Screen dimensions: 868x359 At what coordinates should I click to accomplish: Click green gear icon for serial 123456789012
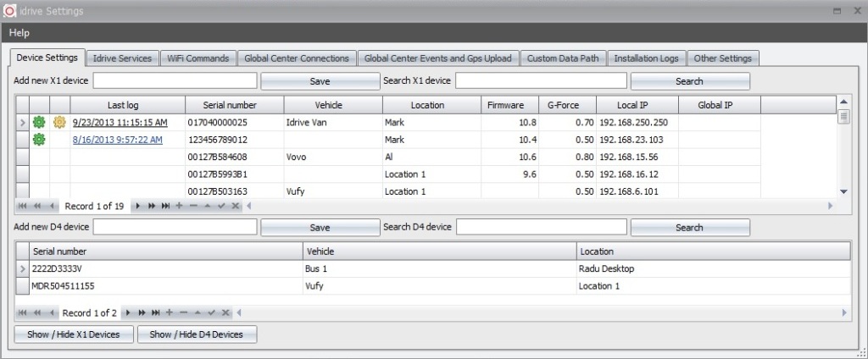pyautogui.click(x=38, y=140)
